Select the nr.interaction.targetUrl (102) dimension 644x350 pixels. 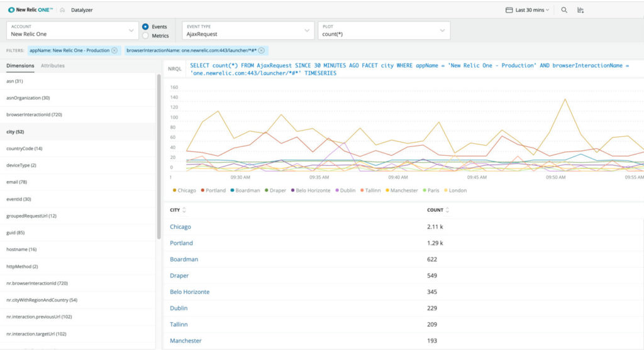tap(78, 334)
